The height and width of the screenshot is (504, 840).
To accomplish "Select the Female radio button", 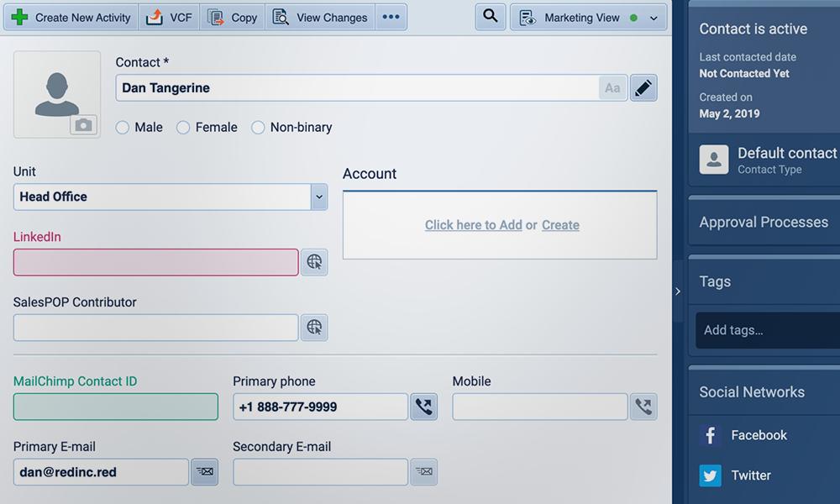I will (183, 128).
